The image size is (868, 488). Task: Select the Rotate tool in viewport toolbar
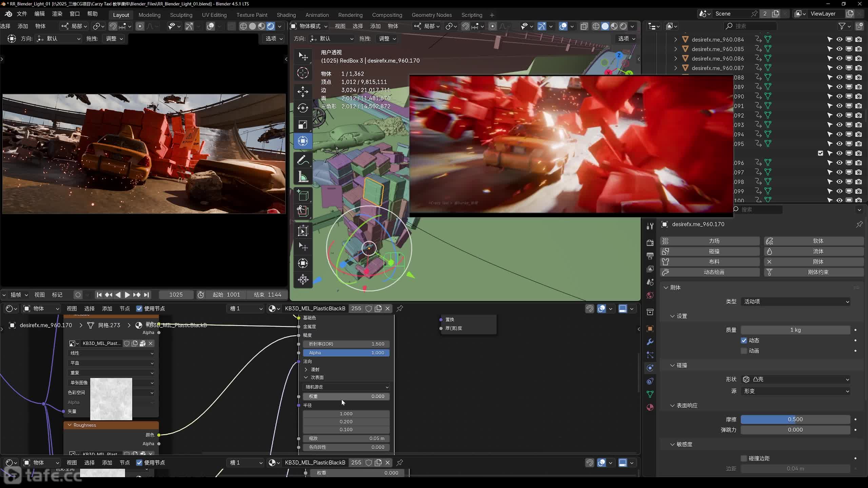303,108
